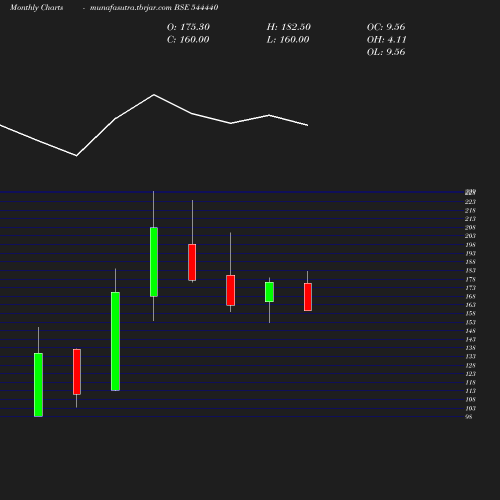Click the 203 price axis label
Image resolution: width=500 pixels, height=500 pixels.
pos(470,236)
